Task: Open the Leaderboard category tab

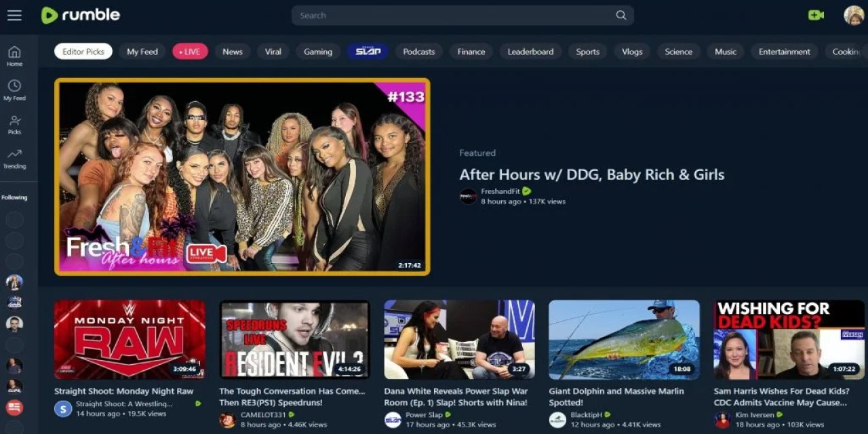Action: coord(530,52)
